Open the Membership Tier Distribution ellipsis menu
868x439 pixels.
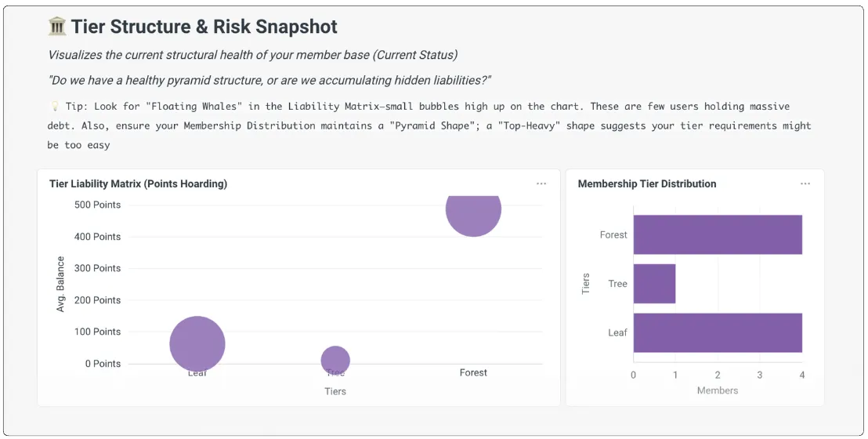[x=805, y=183]
